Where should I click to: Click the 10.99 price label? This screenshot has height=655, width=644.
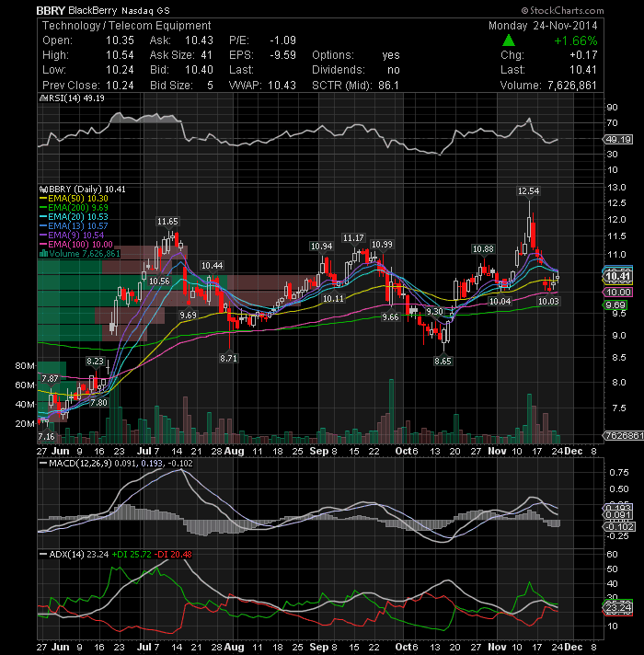click(x=382, y=245)
